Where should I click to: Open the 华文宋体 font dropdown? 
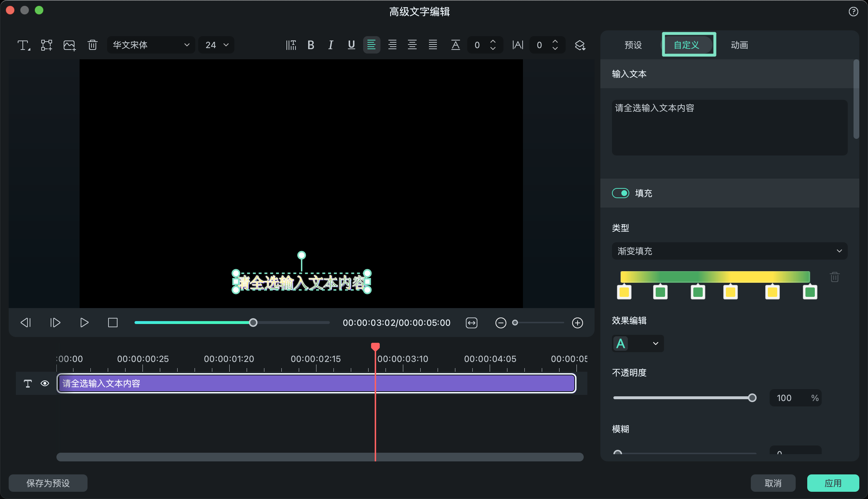[x=151, y=45]
